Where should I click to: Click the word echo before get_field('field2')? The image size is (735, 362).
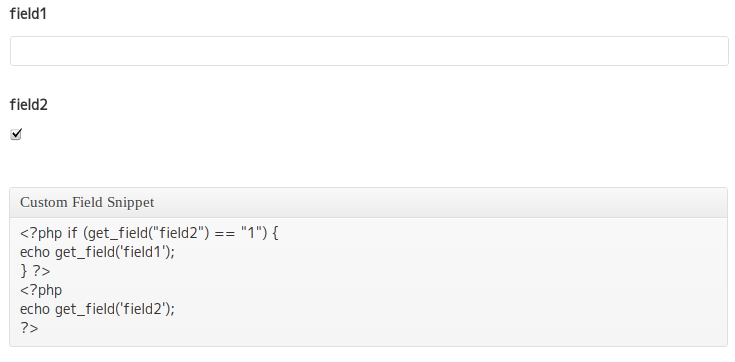click(x=35, y=309)
